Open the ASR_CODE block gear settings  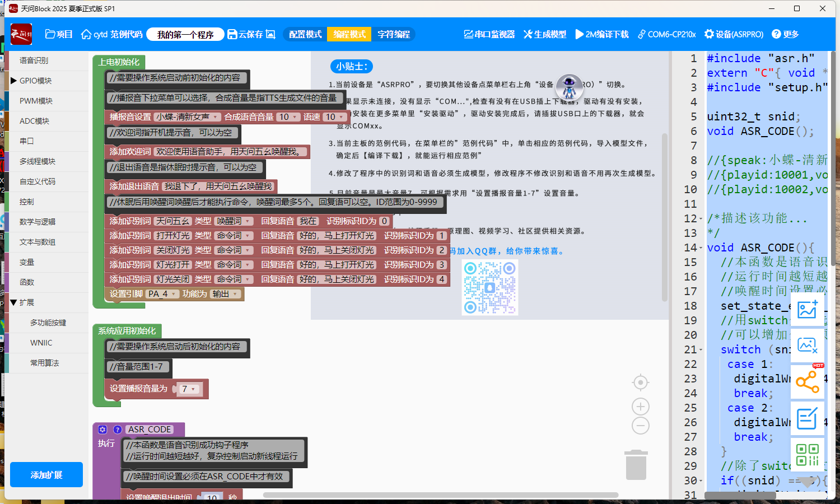pos(102,430)
